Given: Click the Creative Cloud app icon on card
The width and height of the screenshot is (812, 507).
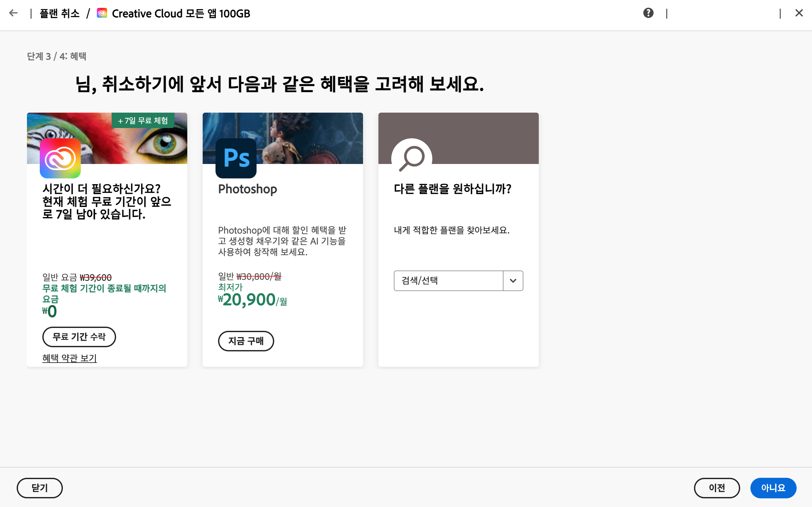Looking at the screenshot, I should click(x=60, y=158).
